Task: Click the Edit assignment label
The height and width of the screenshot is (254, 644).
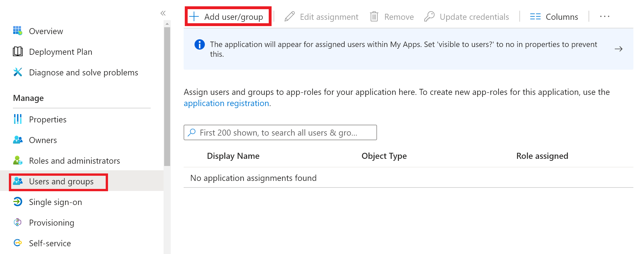Action: click(x=329, y=17)
